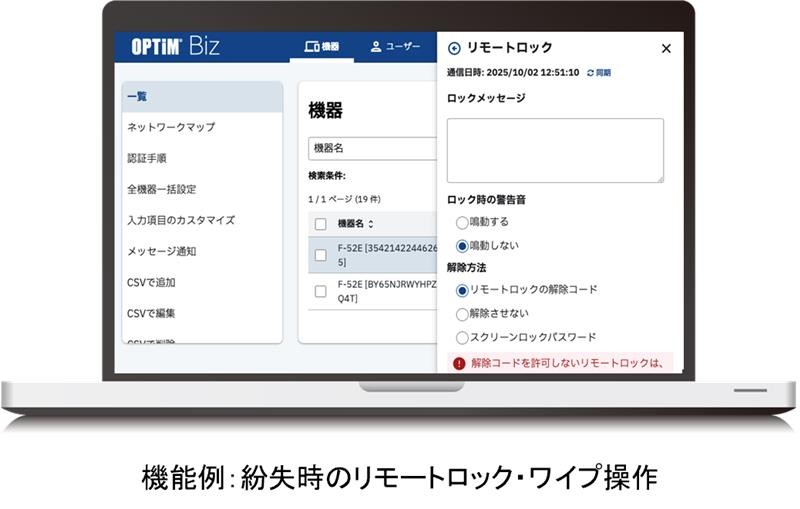Click the 通信日時 timestamp text
The height and width of the screenshot is (509, 800).
(x=513, y=72)
